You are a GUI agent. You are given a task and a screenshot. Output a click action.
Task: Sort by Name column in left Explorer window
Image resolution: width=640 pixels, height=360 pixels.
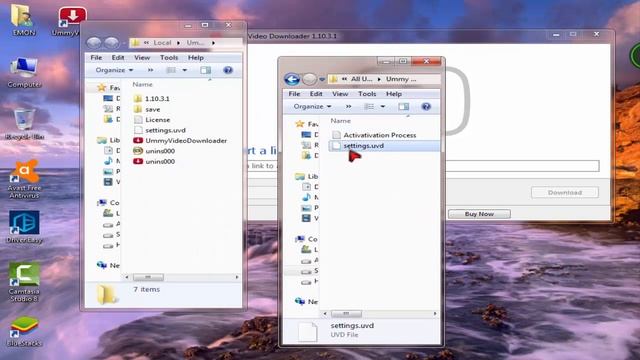142,84
